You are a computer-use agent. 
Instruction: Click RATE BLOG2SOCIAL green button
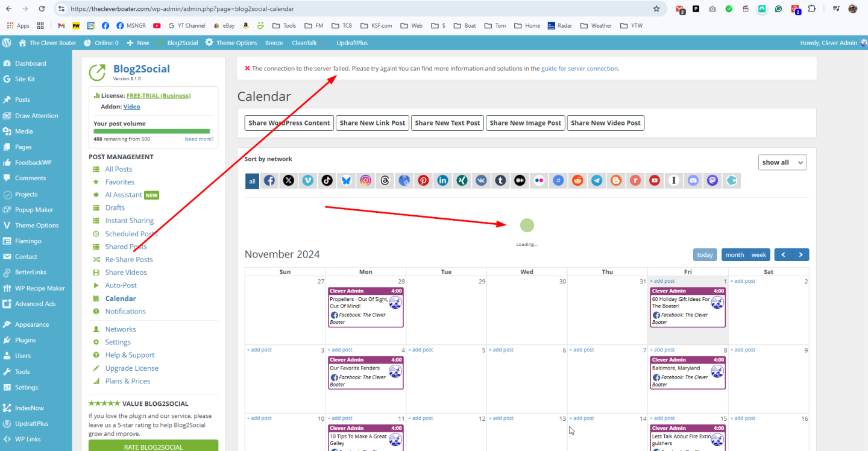coord(153,447)
